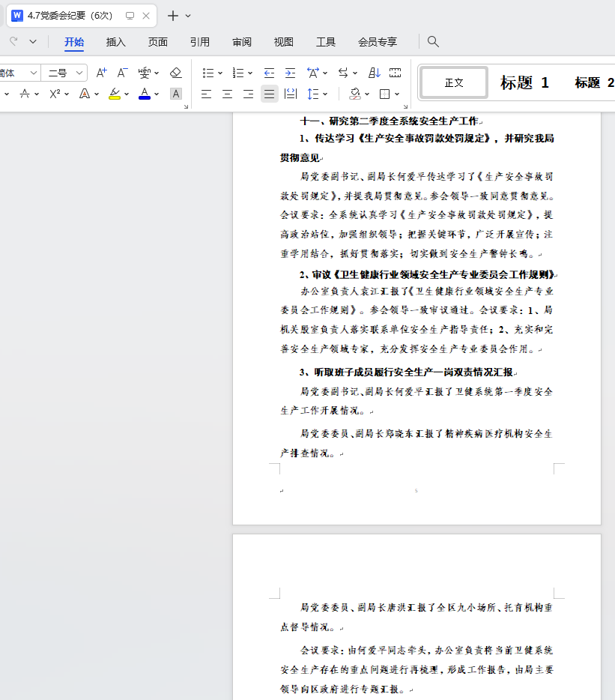Click the monitor icon on document tab
615x700 pixels.
pos(130,16)
